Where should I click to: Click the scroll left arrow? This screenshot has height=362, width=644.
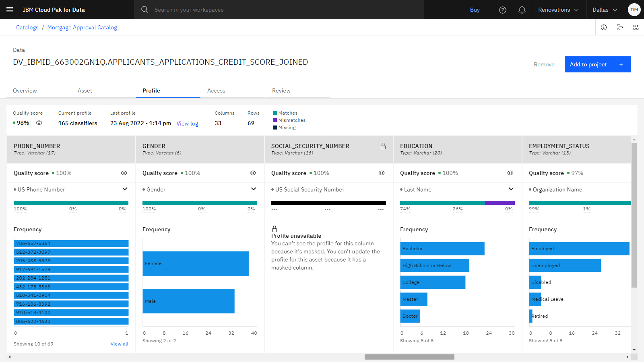(x=10, y=357)
